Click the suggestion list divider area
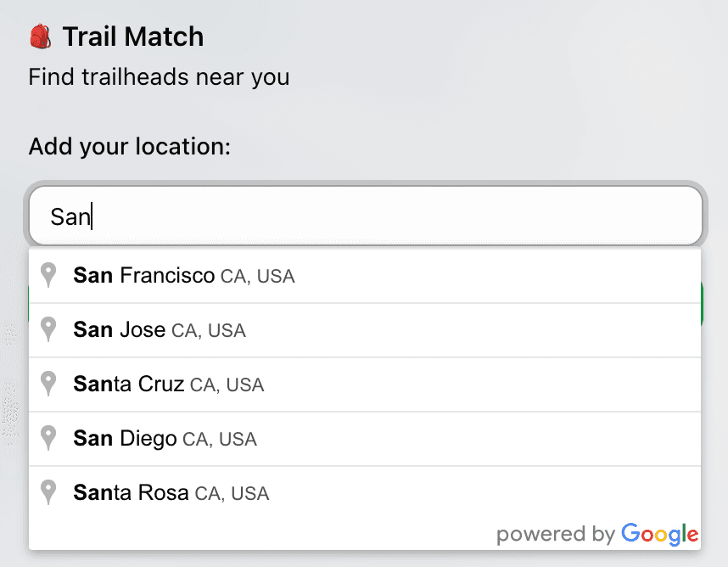Screen dimensions: 728x567 coord(365,302)
